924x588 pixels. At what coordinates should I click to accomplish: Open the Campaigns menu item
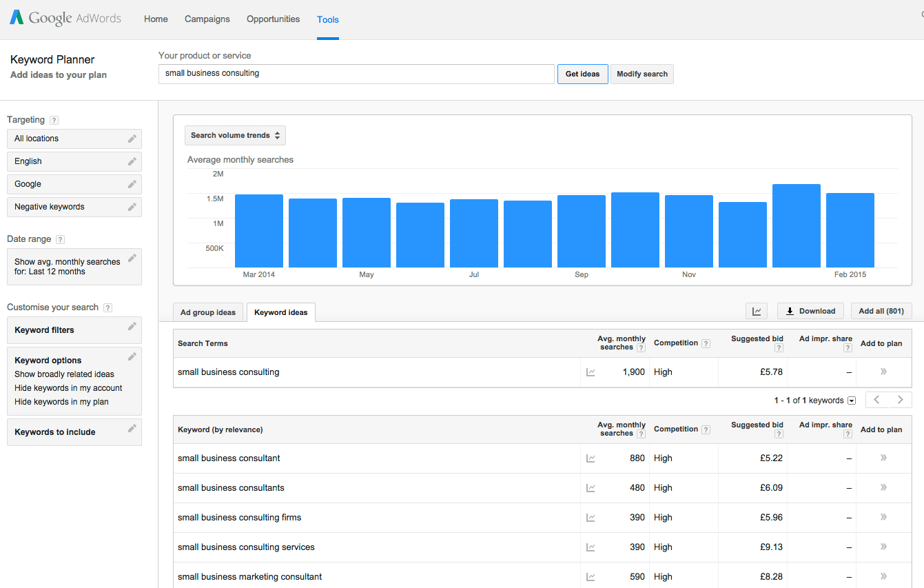coord(207,19)
